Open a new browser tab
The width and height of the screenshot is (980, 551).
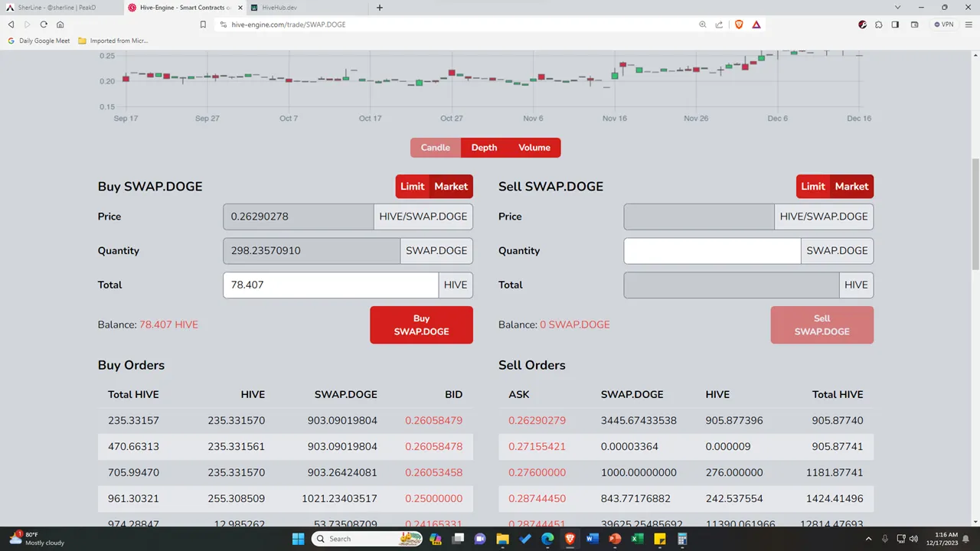coord(380,8)
